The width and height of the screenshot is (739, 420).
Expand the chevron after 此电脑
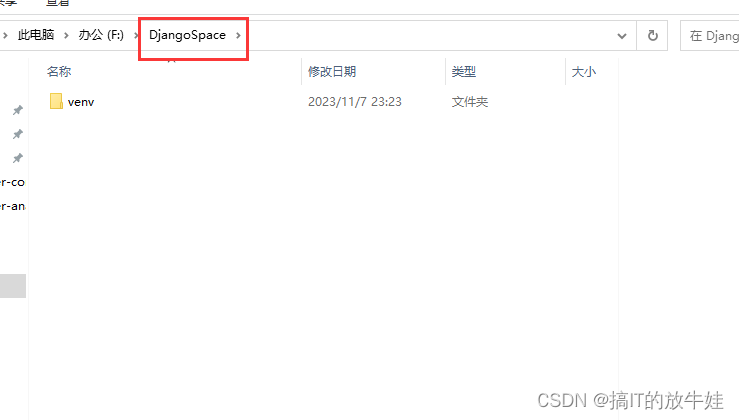pos(66,35)
